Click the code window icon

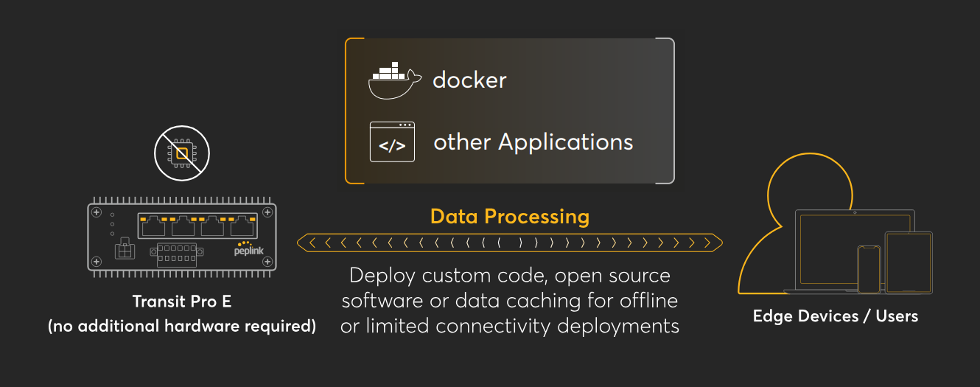[x=392, y=142]
